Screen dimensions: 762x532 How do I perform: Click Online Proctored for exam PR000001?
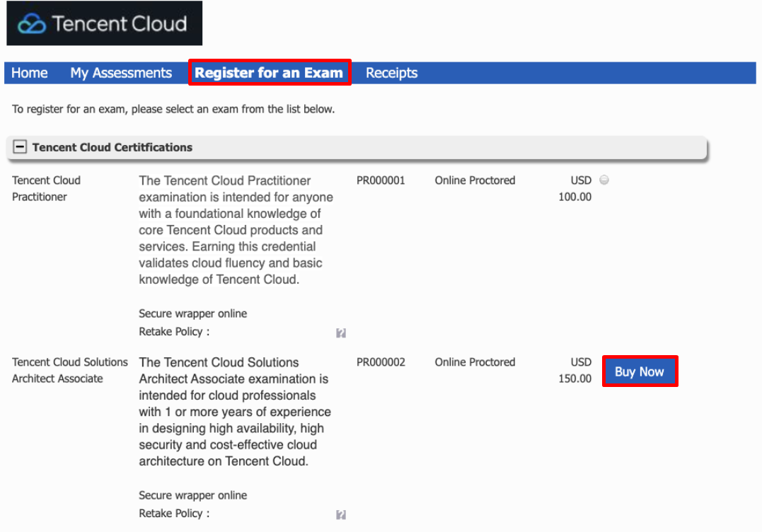(475, 180)
